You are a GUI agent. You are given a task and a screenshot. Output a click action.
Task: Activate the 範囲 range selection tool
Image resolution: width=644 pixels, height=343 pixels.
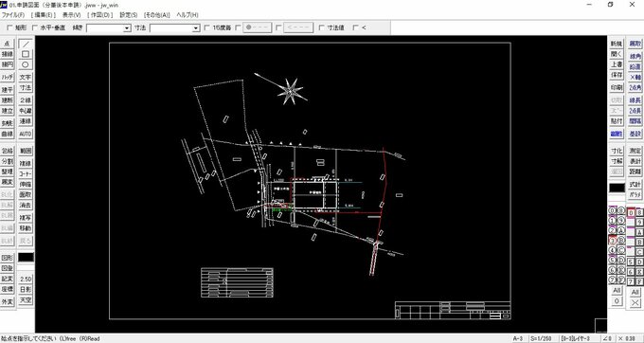coord(26,152)
